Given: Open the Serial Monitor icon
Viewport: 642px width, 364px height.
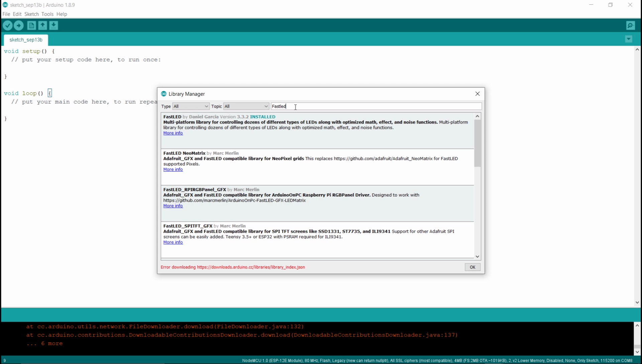Looking at the screenshot, I should click(x=630, y=25).
